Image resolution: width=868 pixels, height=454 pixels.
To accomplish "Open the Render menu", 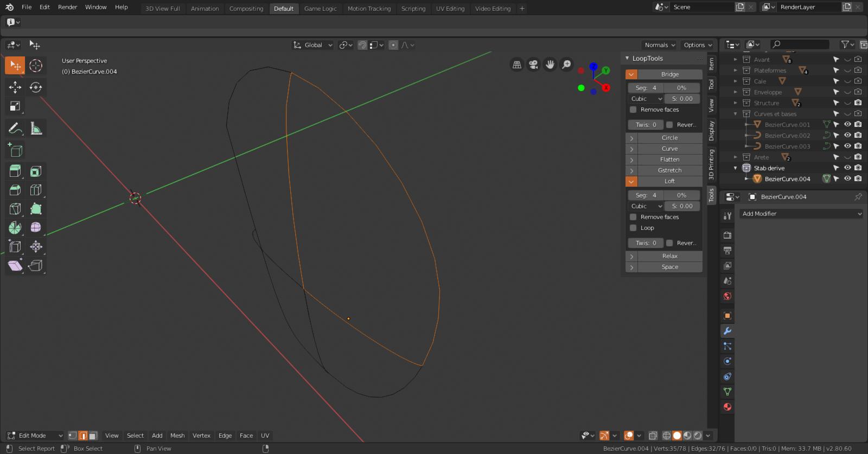I will (68, 7).
